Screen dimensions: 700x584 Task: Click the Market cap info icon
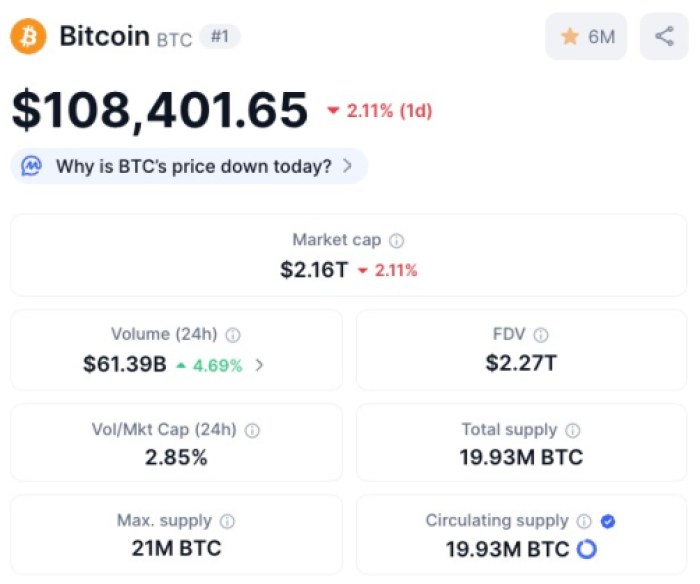[x=397, y=241]
